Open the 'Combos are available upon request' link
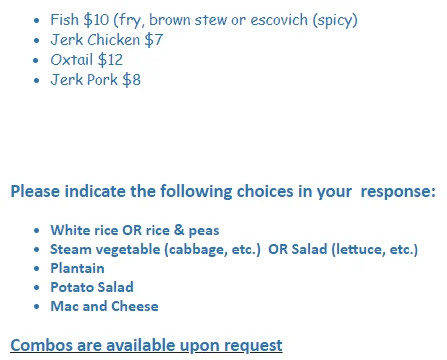Screen dimensions: 447x360 [x=146, y=345]
